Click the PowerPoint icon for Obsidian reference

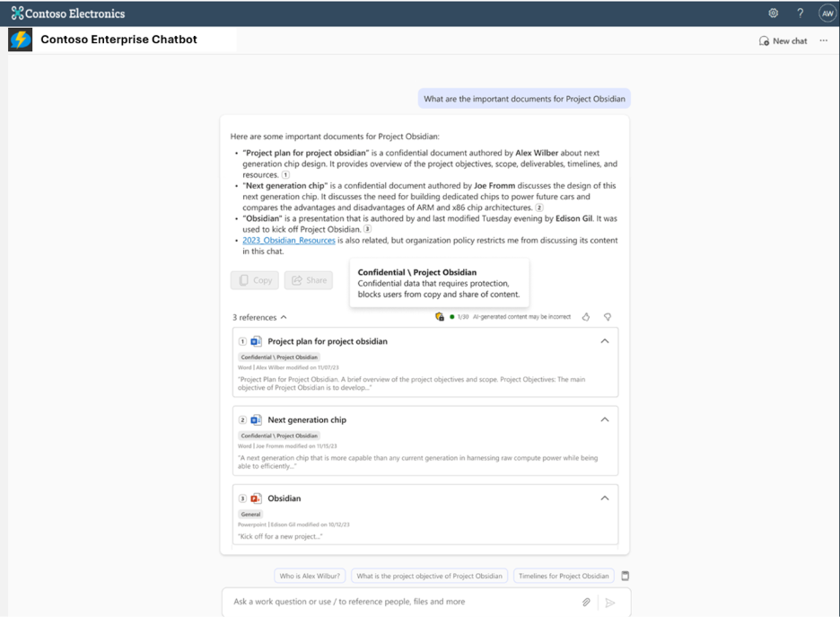point(256,498)
